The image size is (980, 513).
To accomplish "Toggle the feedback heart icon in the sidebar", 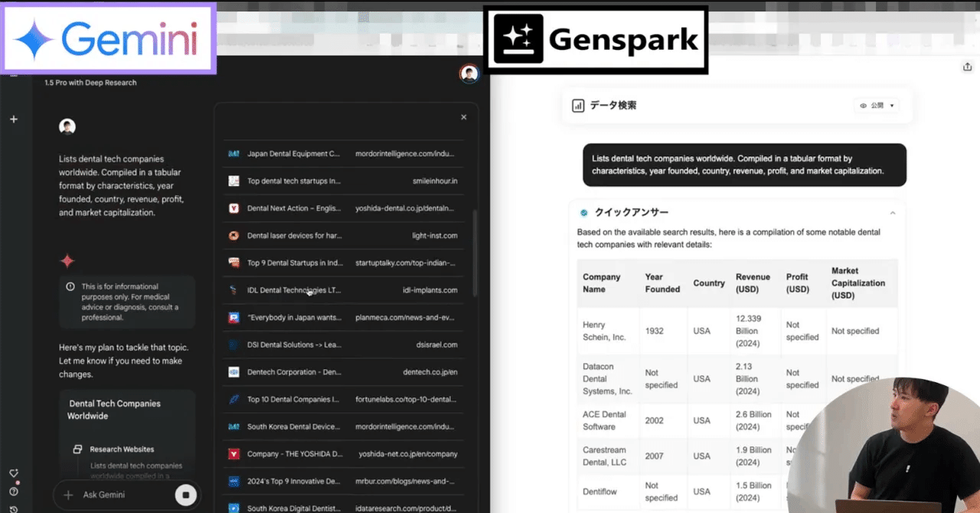I will click(x=13, y=472).
